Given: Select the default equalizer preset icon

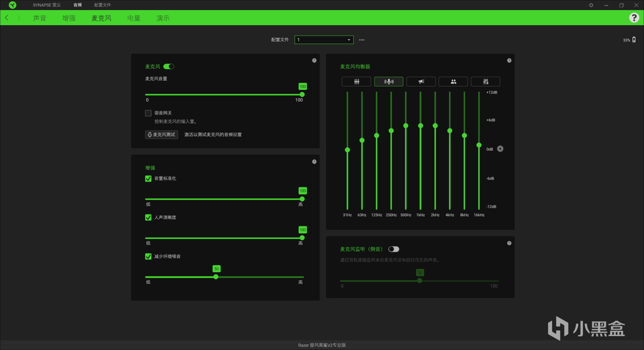Looking at the screenshot, I should tap(356, 82).
